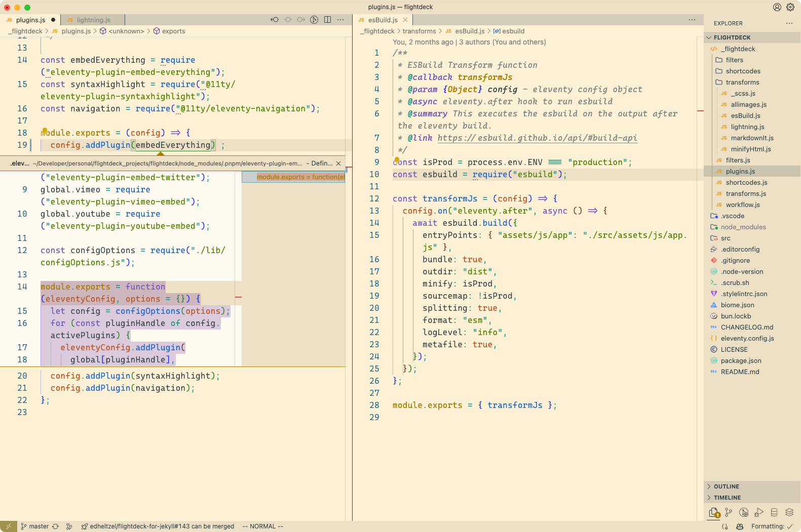Activate the esBuild.js tab
Image resolution: width=801 pixels, height=532 pixels.
383,20
